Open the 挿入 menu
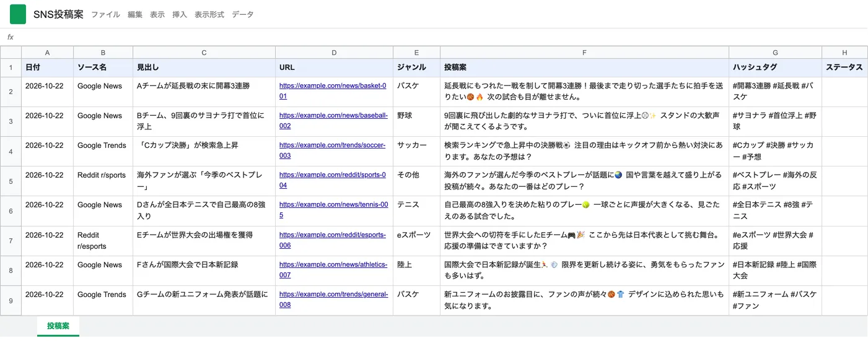868x341 pixels. 180,14
